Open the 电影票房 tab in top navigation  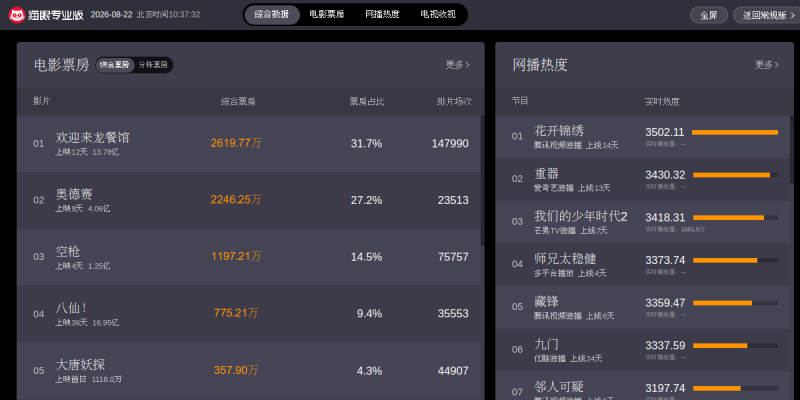pos(327,15)
